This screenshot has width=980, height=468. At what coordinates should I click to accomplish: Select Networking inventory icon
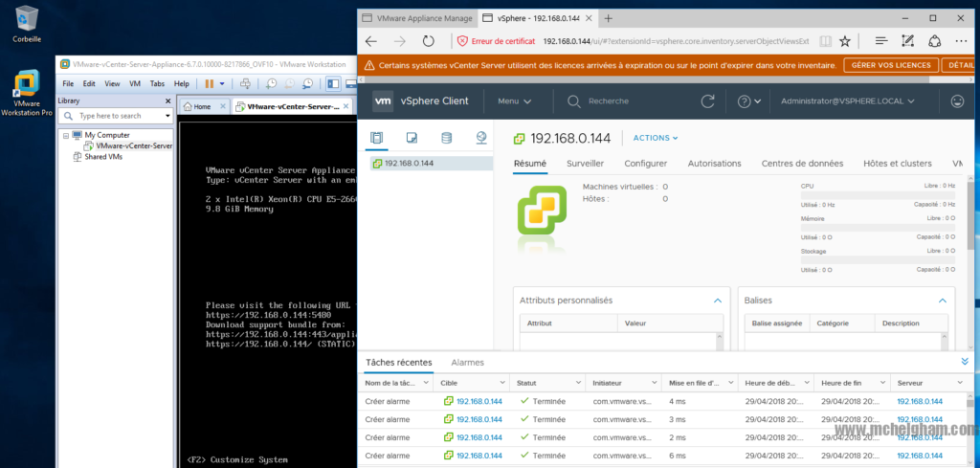(x=481, y=138)
